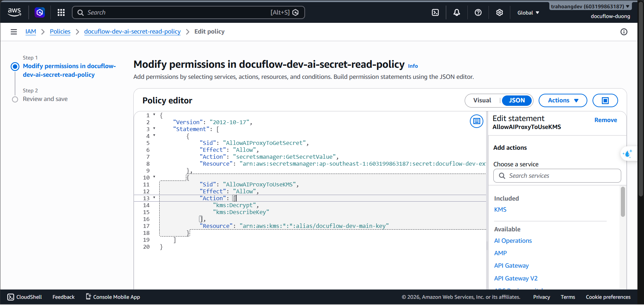Open the notifications bell
The height and width of the screenshot is (305, 644).
[x=457, y=13]
